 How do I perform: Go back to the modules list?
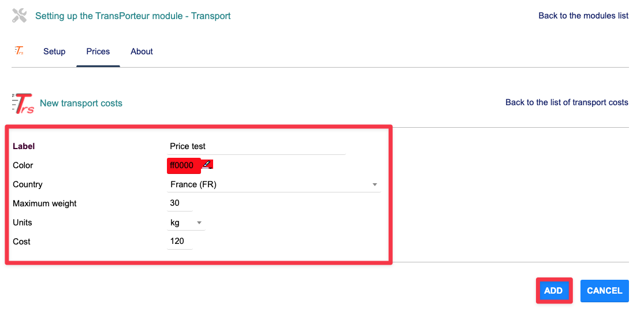coord(583,16)
